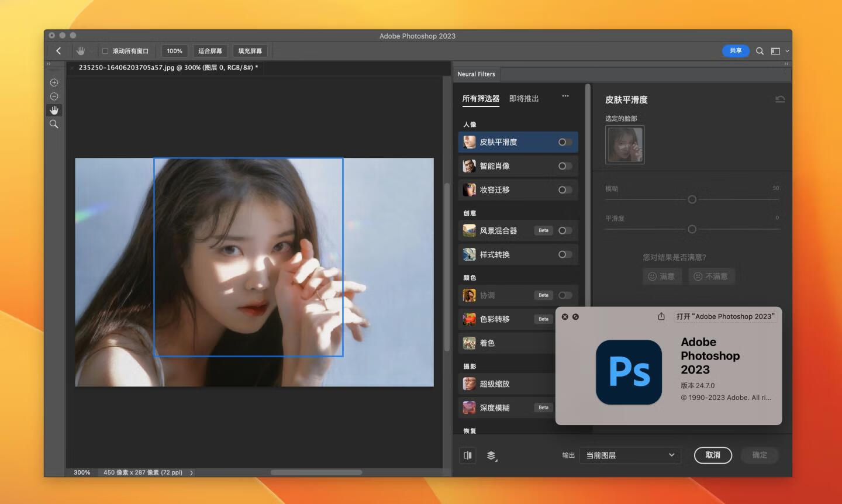Toggle the 协调 filter switch

coord(564,295)
